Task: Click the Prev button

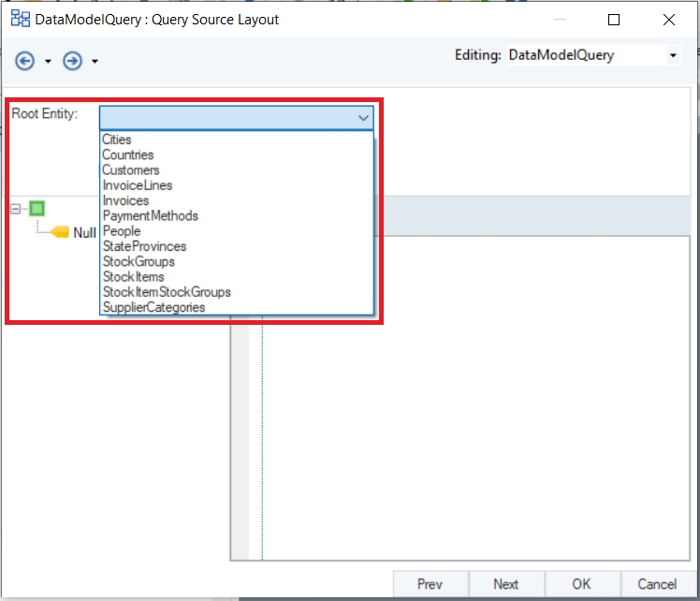Action: [430, 584]
